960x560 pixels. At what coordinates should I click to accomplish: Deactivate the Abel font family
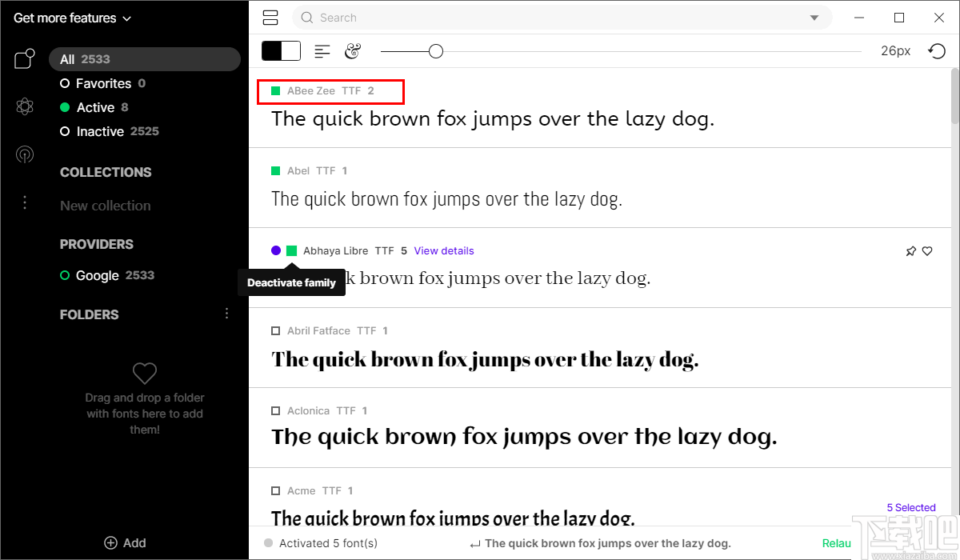click(276, 171)
